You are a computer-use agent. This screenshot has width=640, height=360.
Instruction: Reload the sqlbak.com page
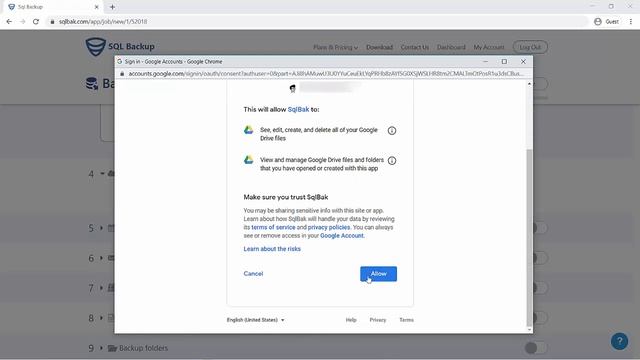[36, 22]
